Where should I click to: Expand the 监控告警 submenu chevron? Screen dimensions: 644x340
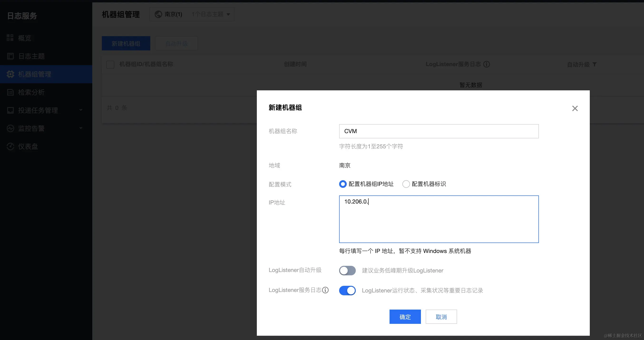click(81, 128)
